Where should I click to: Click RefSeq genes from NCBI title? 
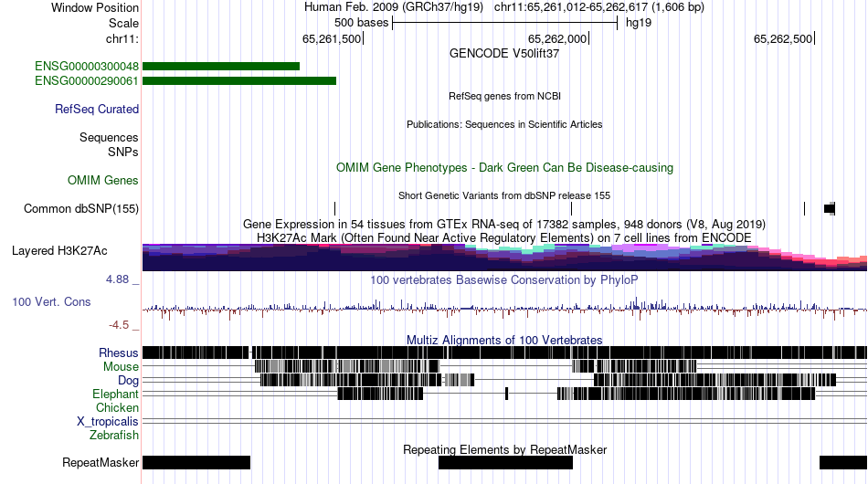[504, 96]
